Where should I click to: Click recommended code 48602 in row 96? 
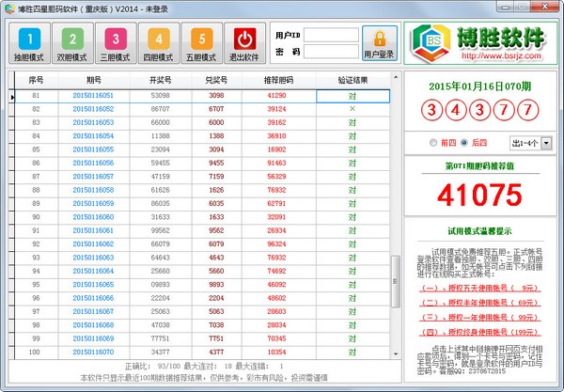[x=276, y=298]
